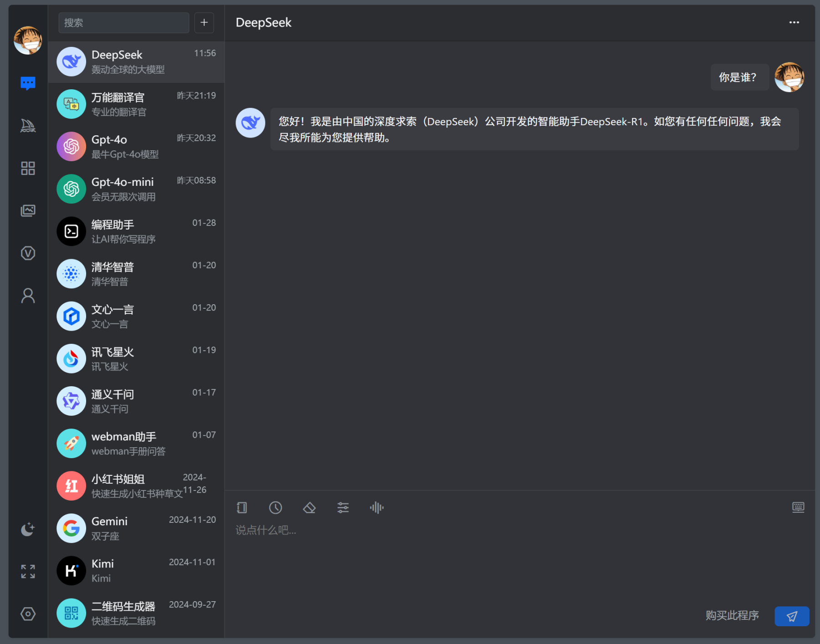This screenshot has width=820, height=644.
Task: Open the chat messages sidebar icon
Action: [28, 83]
